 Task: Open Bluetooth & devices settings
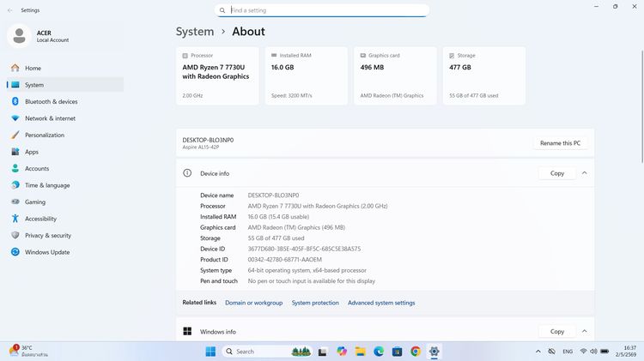pyautogui.click(x=65, y=102)
